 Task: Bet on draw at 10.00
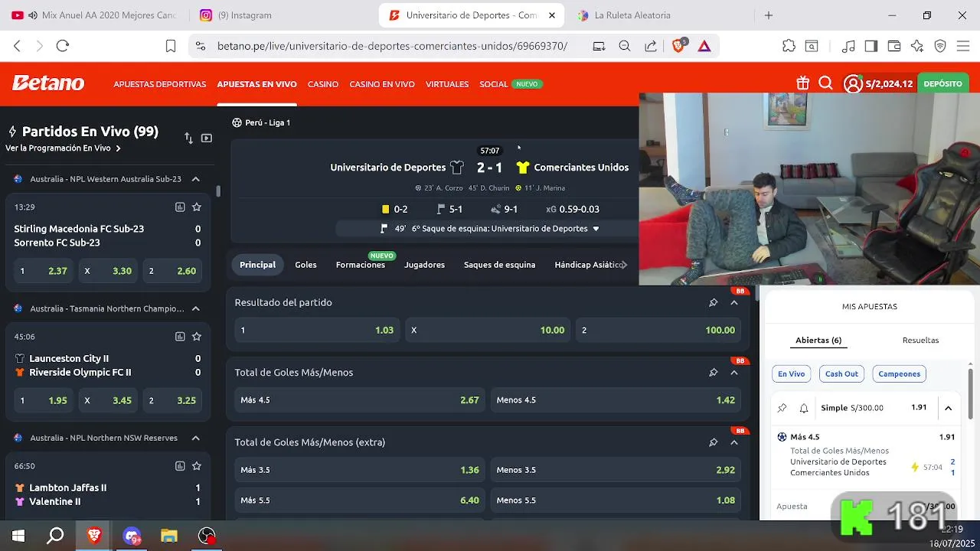coord(488,330)
